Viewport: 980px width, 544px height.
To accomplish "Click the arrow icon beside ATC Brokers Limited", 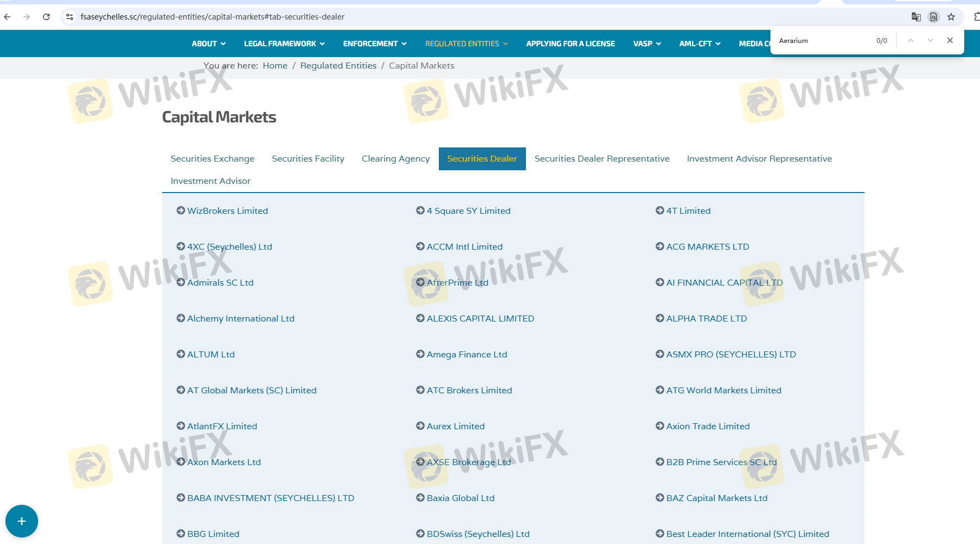I will (x=420, y=390).
